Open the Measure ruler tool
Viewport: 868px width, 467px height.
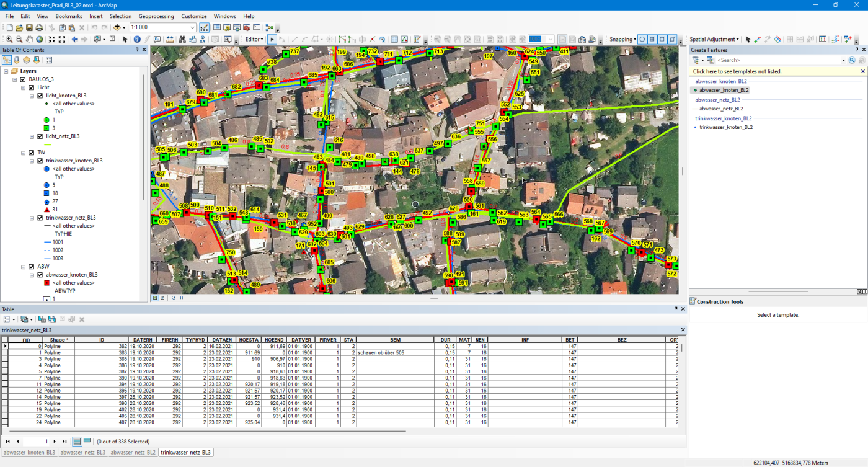(168, 39)
